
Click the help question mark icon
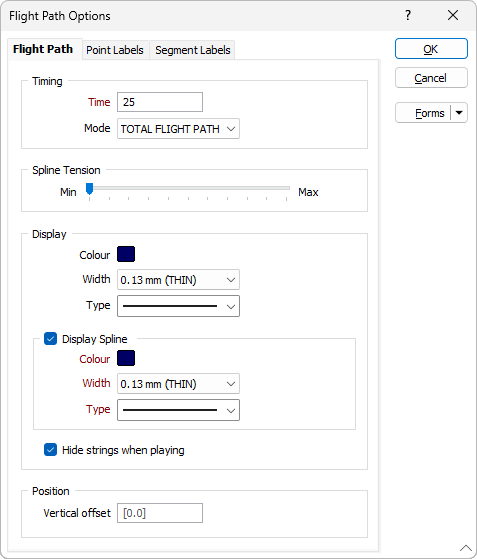(408, 15)
